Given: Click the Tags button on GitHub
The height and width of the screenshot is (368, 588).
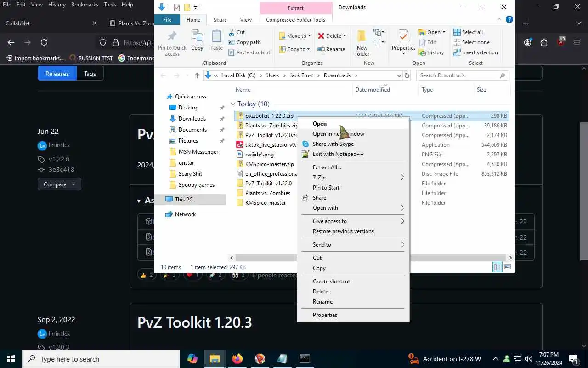Looking at the screenshot, I should click(90, 74).
